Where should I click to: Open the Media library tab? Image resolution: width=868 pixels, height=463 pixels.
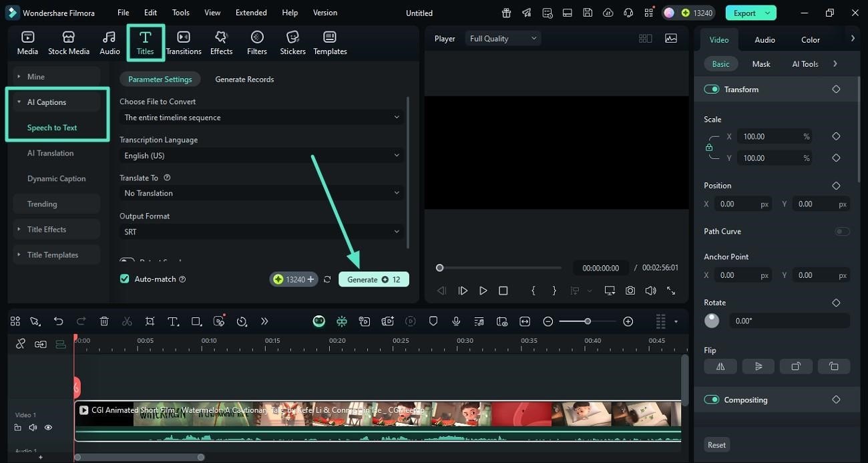[x=27, y=43]
